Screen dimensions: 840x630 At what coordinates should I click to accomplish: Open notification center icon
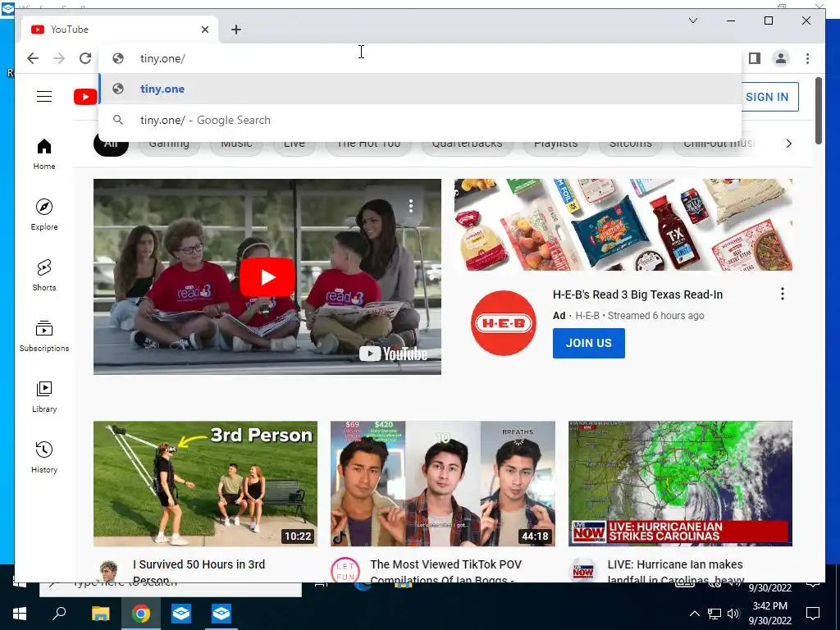(x=813, y=614)
